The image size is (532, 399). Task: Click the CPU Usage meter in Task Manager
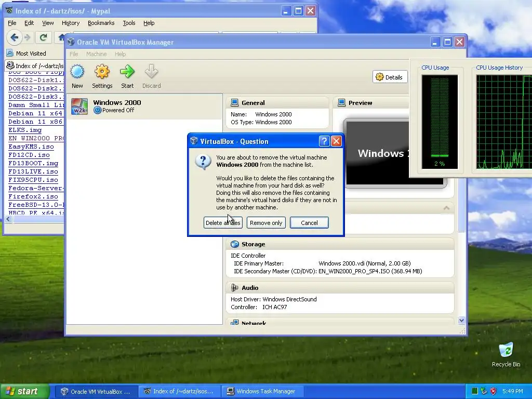click(440, 122)
